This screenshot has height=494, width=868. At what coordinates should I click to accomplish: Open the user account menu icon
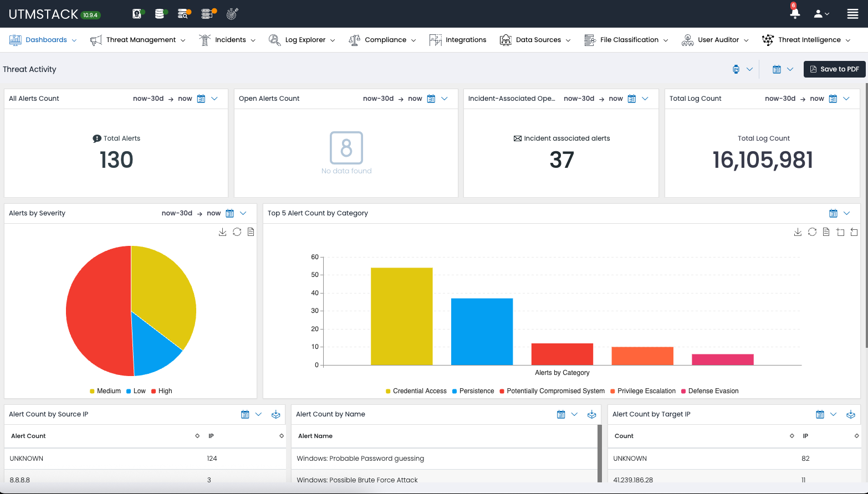click(821, 14)
